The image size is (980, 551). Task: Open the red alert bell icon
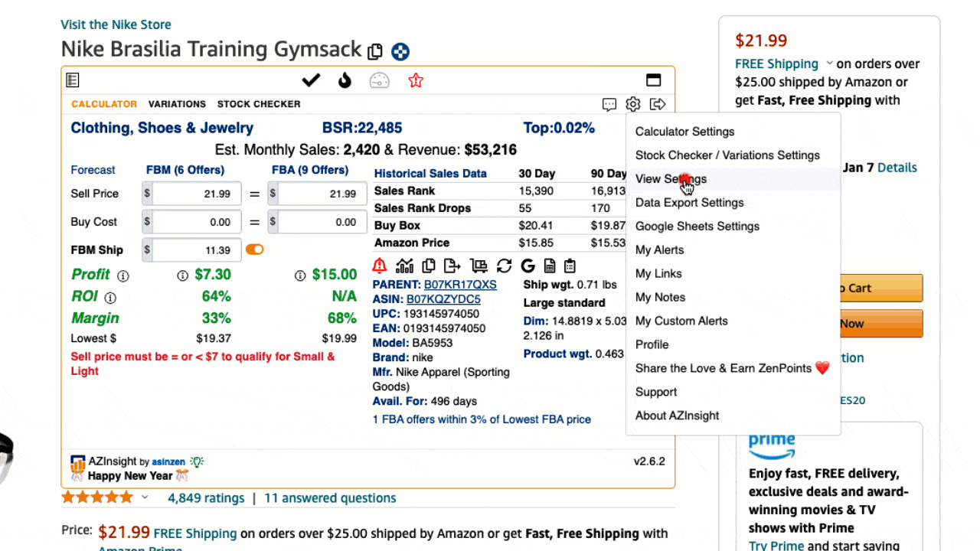pyautogui.click(x=380, y=266)
